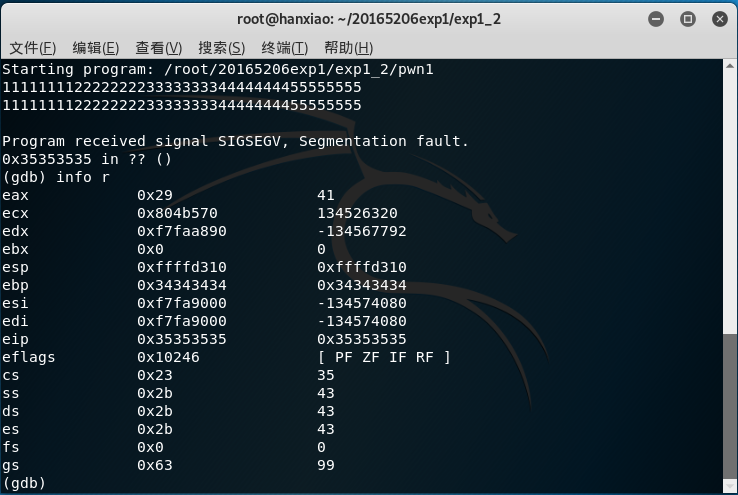738x495 pixels.
Task: Click the '(gdb) info r' command line
Action: [x=56, y=177]
